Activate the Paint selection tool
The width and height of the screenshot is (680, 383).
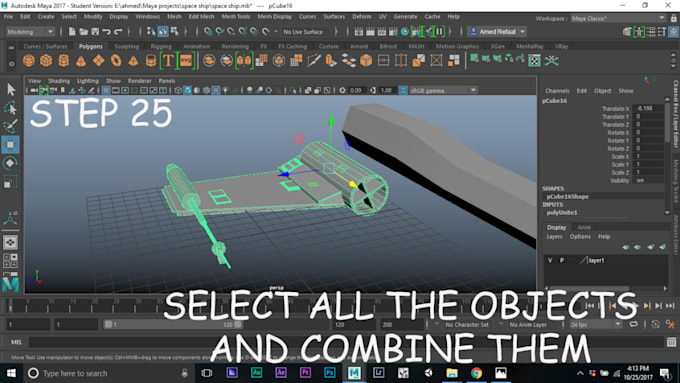pos(10,126)
